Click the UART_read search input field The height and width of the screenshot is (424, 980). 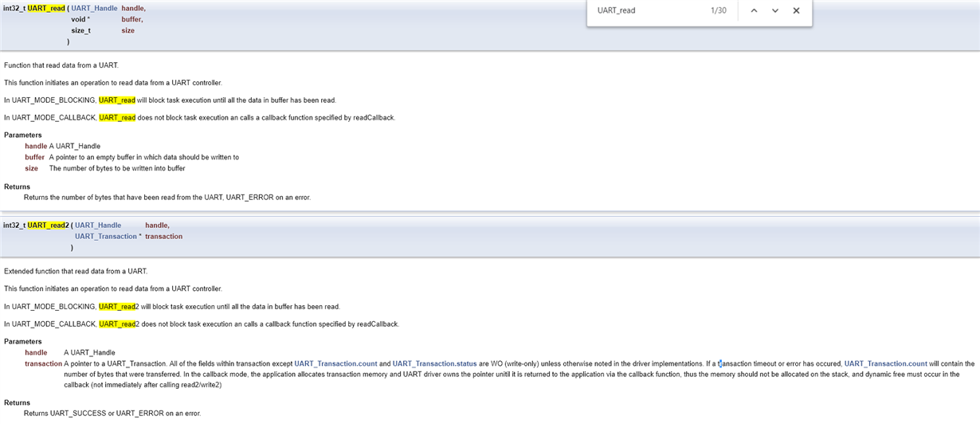click(x=645, y=10)
